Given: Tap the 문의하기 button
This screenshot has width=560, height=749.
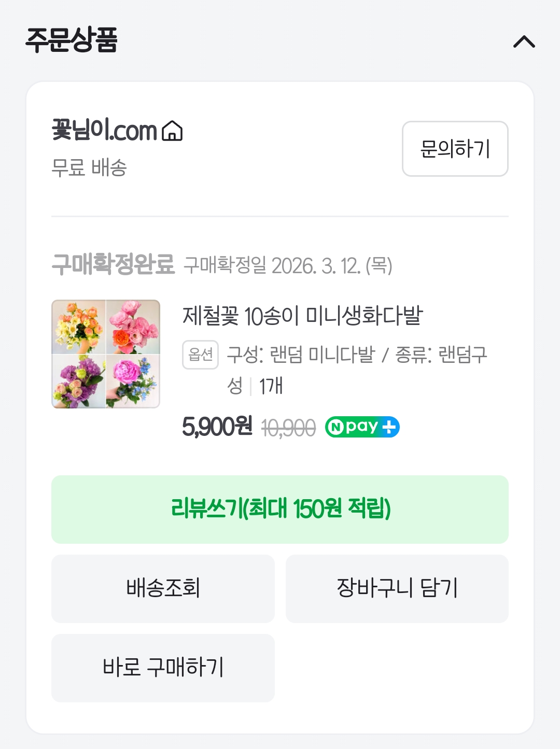Looking at the screenshot, I should pos(455,149).
